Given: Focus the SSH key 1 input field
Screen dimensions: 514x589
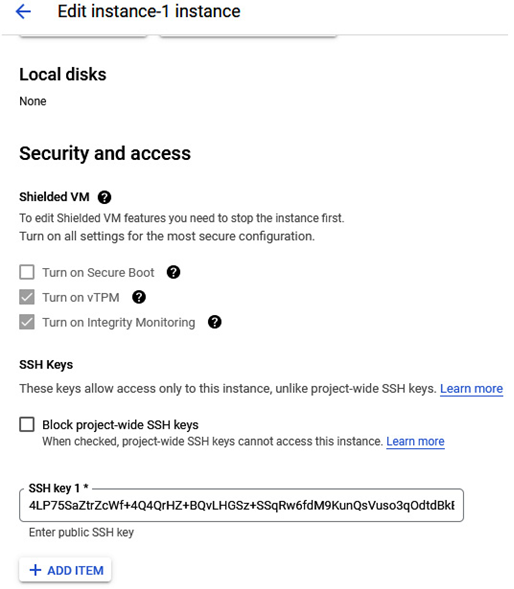Looking at the screenshot, I should [x=241, y=505].
